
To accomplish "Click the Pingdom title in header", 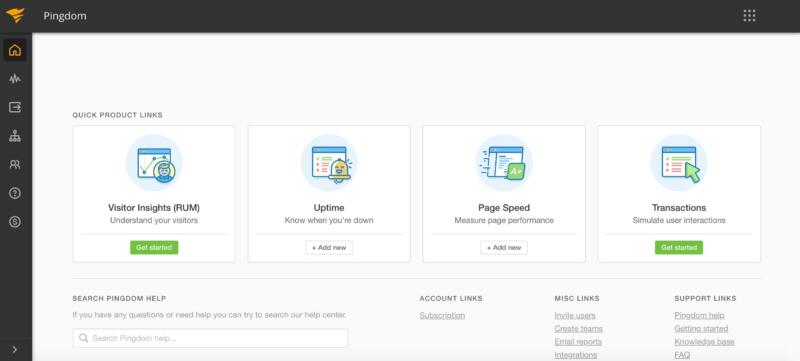I will pos(65,16).
